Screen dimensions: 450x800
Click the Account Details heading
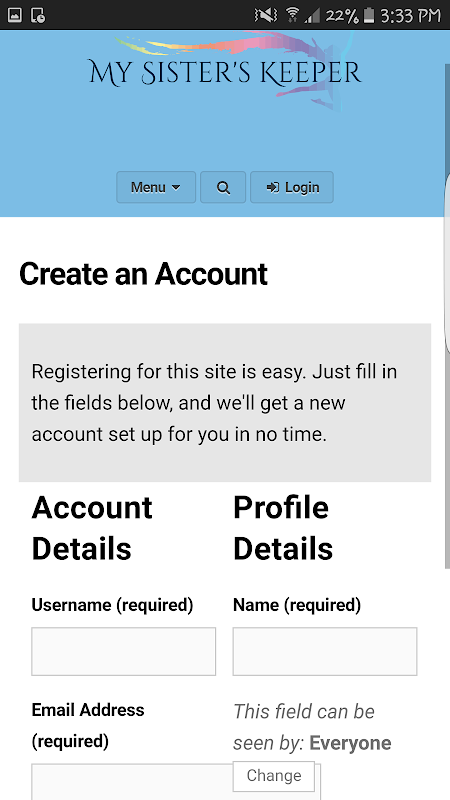(x=92, y=528)
